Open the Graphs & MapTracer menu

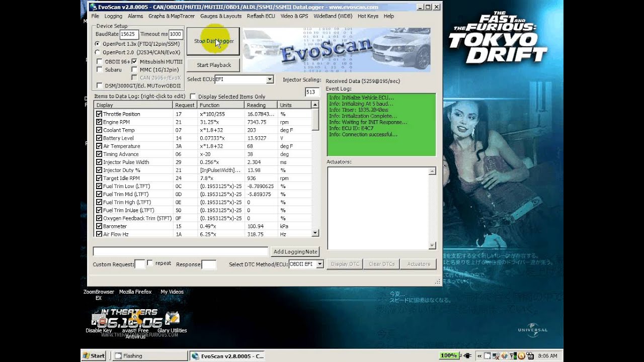[x=172, y=16]
